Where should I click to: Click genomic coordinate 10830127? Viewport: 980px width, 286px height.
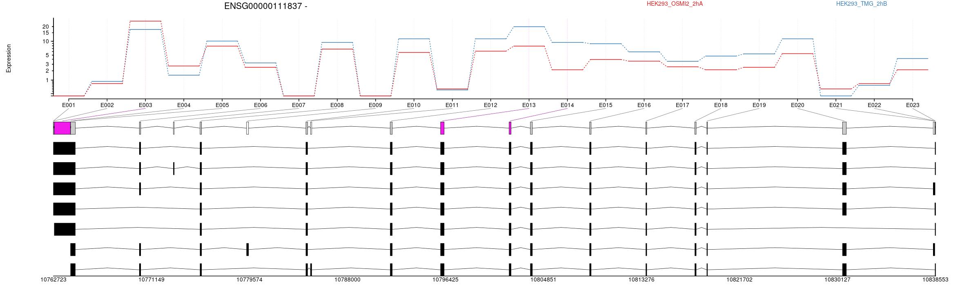point(837,280)
